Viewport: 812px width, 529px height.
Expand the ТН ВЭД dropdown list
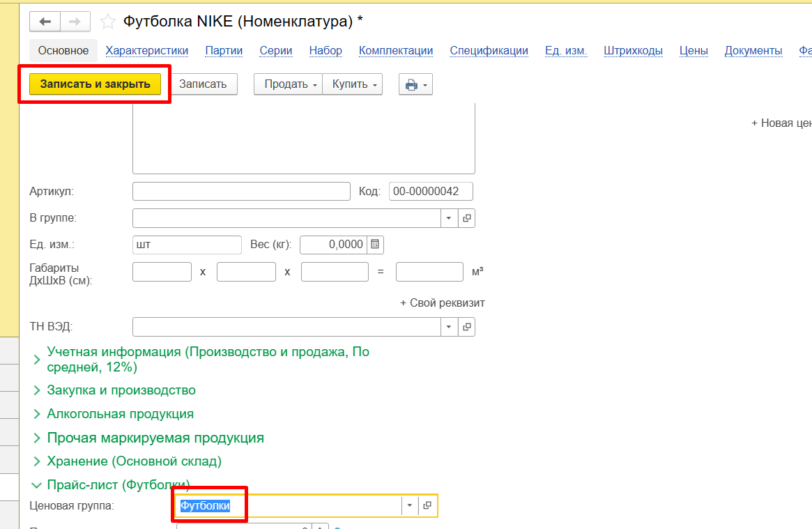click(x=450, y=327)
